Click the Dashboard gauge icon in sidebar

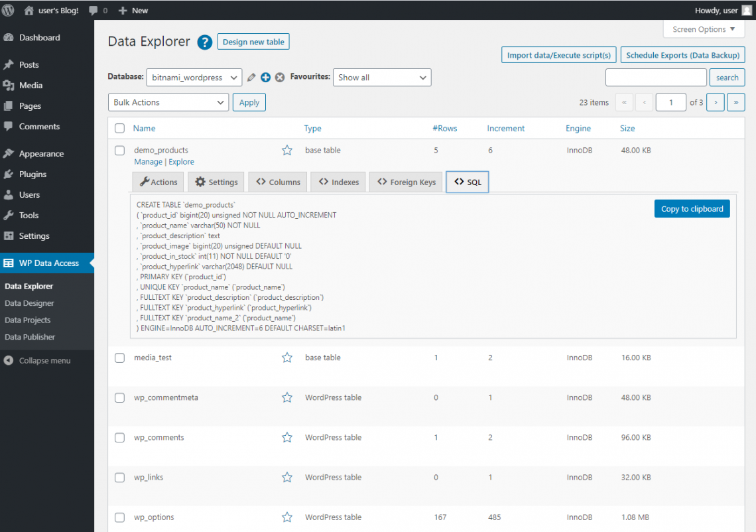(x=8, y=38)
